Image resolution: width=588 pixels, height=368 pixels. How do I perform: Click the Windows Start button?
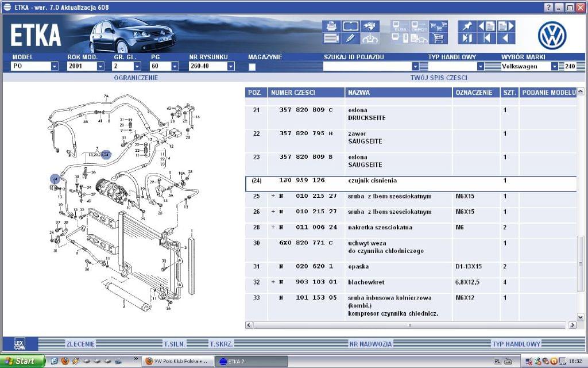click(x=22, y=361)
